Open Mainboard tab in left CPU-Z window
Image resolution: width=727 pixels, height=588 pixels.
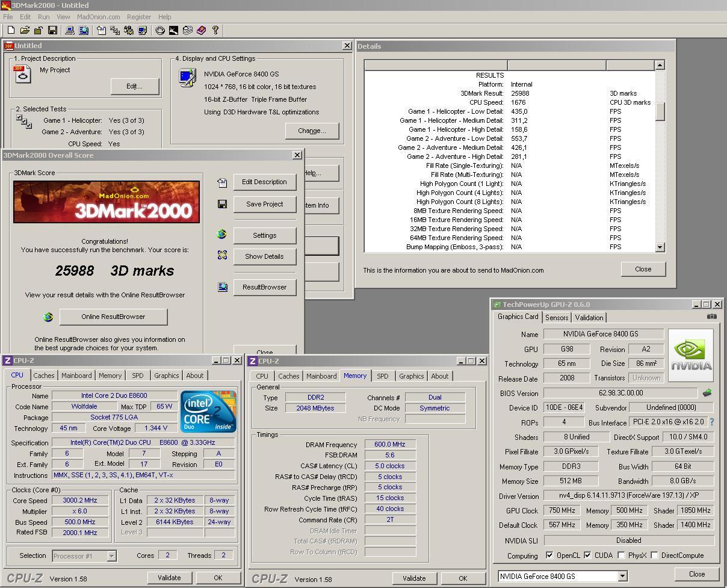[76, 376]
